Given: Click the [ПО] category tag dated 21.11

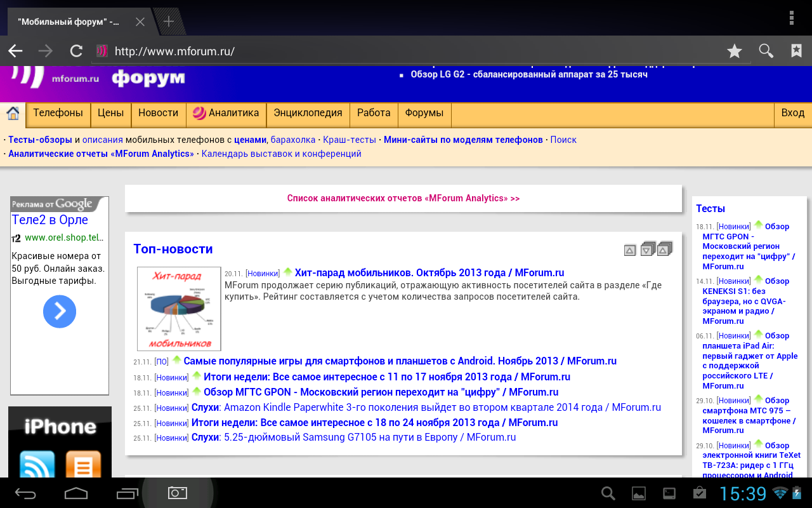Looking at the screenshot, I should (x=161, y=362).
